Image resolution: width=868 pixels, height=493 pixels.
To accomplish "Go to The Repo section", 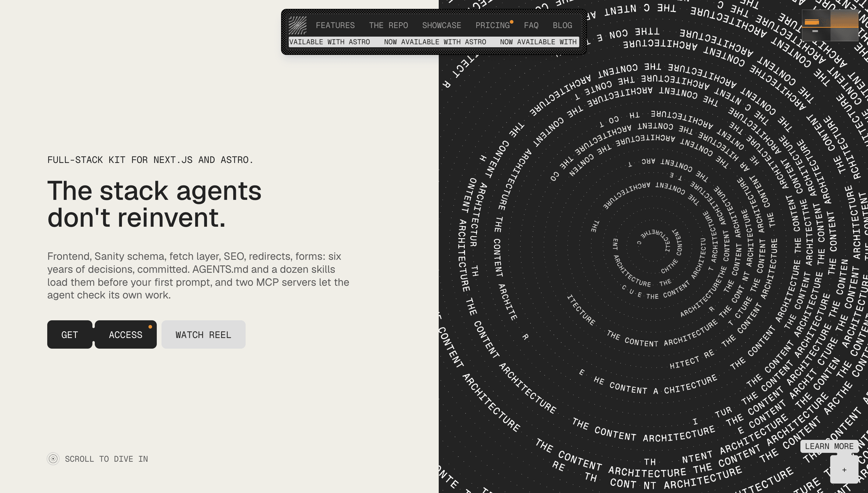I will point(388,25).
